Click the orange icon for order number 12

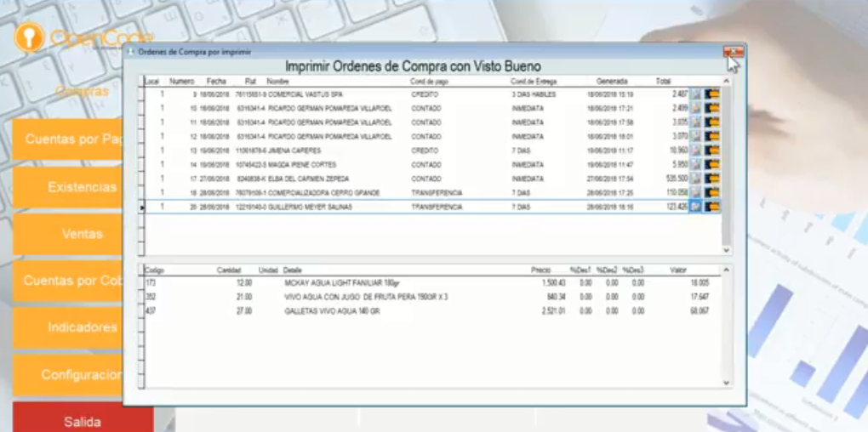pyautogui.click(x=712, y=136)
